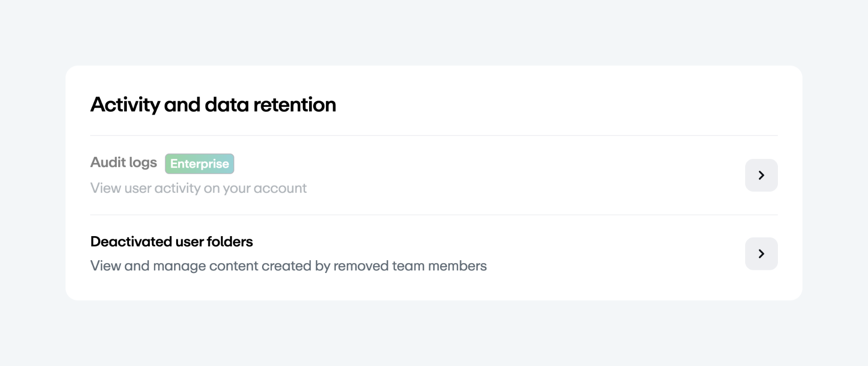Click the green Enterprise badge

coord(200,164)
